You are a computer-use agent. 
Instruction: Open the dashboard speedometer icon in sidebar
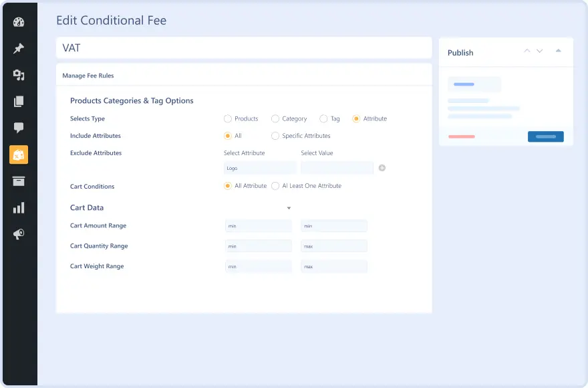18,21
